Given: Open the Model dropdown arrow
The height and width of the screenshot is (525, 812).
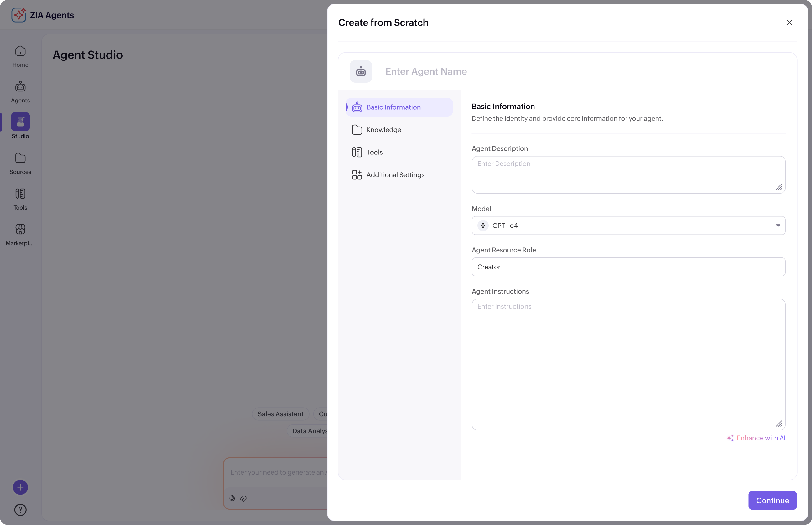Looking at the screenshot, I should [778, 226].
